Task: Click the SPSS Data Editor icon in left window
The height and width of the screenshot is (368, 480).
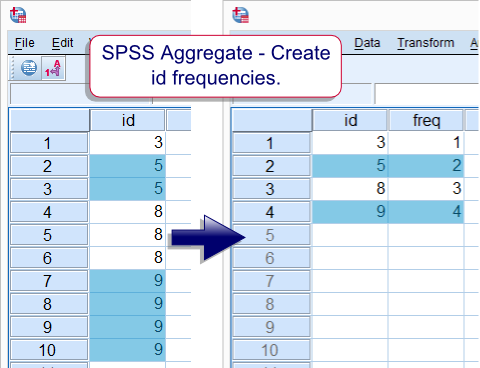Action: pos(18,15)
